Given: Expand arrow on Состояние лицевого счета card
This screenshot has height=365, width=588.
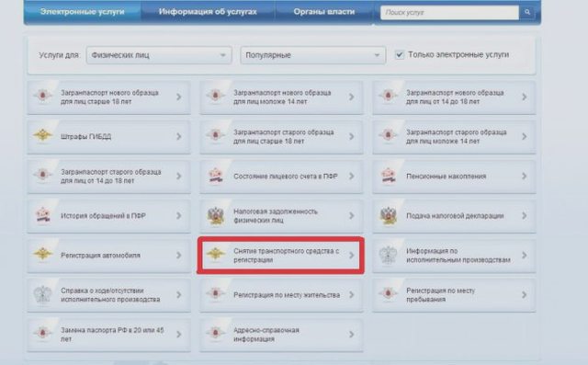Looking at the screenshot, I should tap(351, 176).
